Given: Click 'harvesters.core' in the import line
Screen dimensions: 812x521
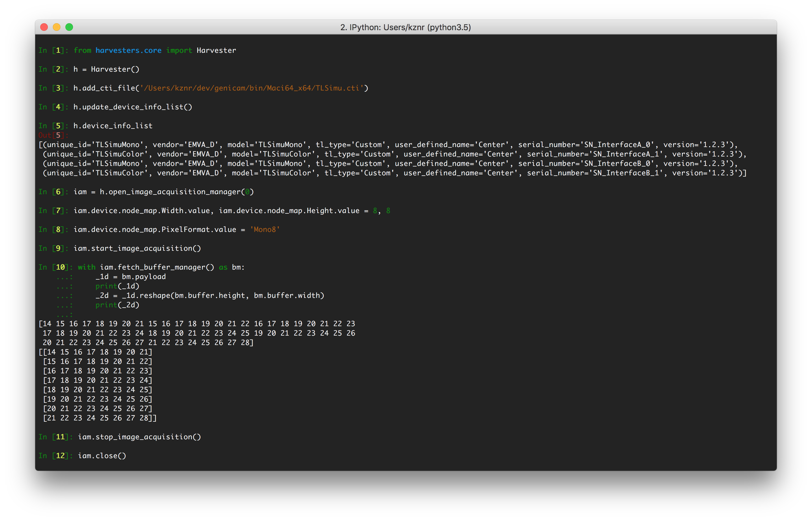Looking at the screenshot, I should coord(128,50).
